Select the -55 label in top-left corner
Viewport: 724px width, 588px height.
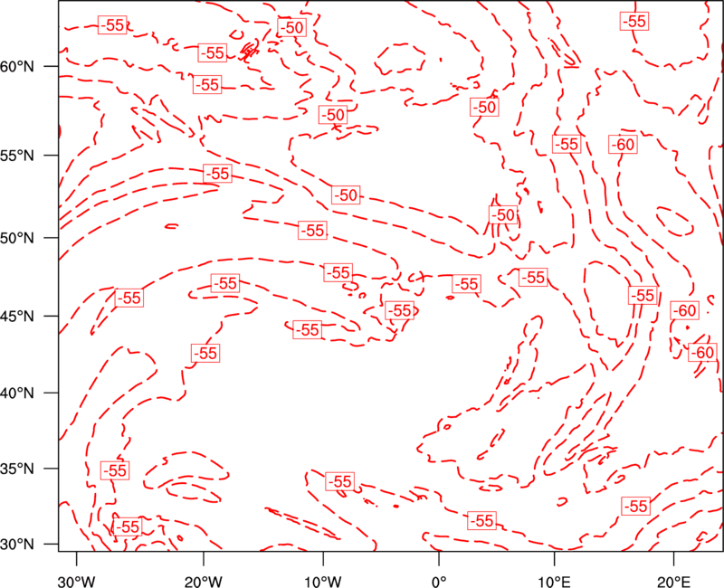coord(112,24)
